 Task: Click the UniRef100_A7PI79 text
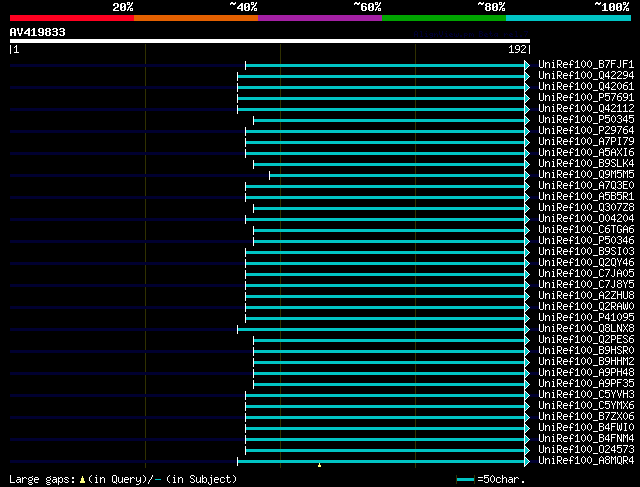pyautogui.click(x=586, y=142)
